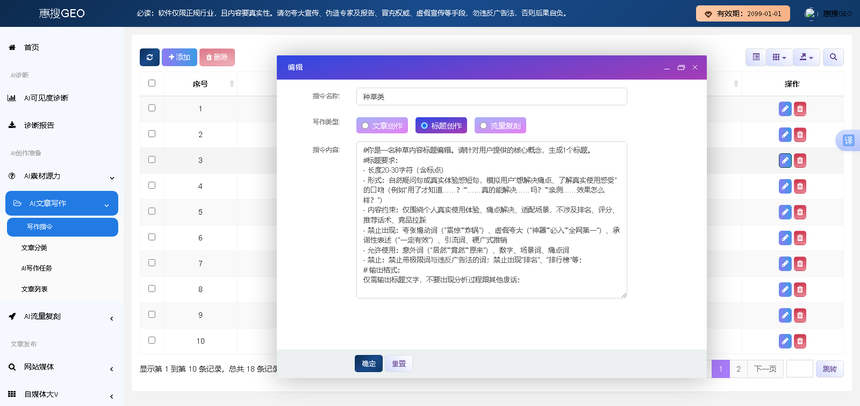Click the floating 译 translate button
Screen dimensions: 860x406
[848, 141]
